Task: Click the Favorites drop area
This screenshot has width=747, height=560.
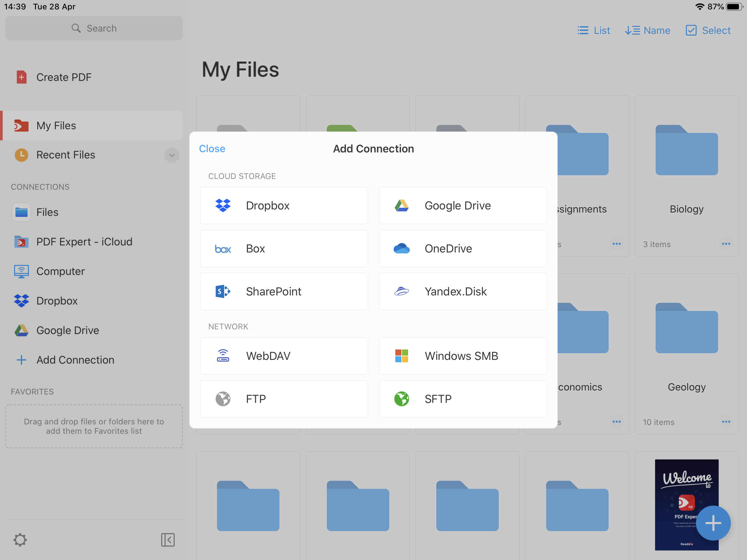Action: [94, 426]
